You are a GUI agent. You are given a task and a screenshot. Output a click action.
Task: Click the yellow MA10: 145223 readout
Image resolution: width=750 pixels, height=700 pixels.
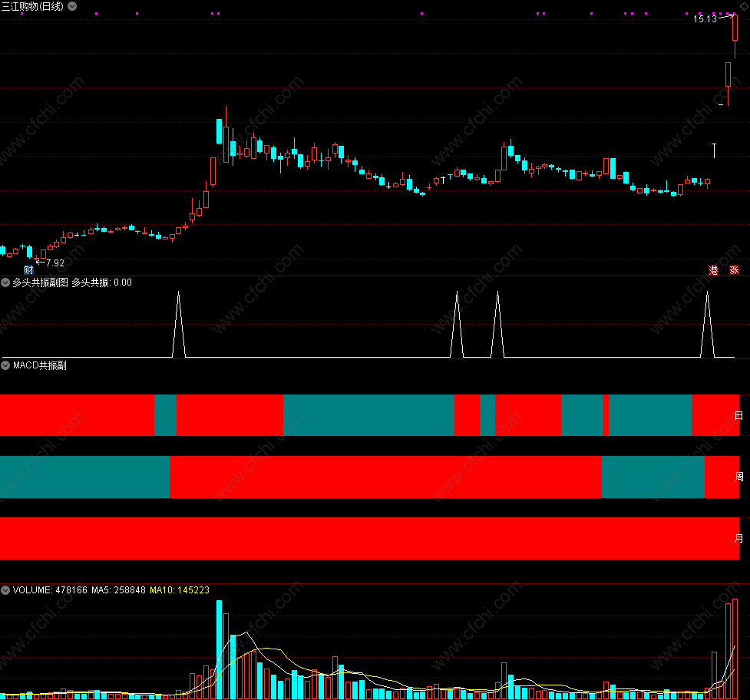(180, 590)
